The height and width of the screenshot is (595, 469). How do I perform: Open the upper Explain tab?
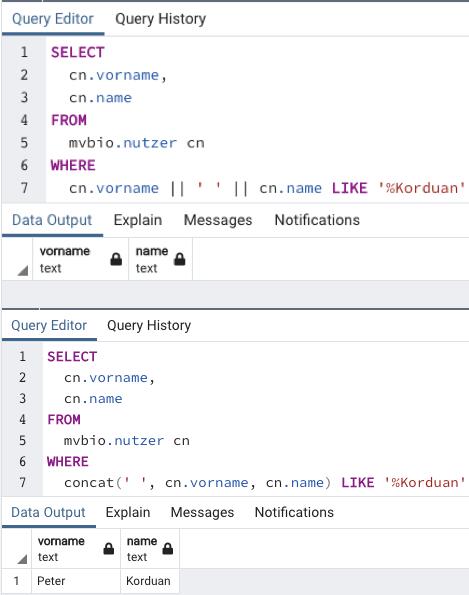138,220
